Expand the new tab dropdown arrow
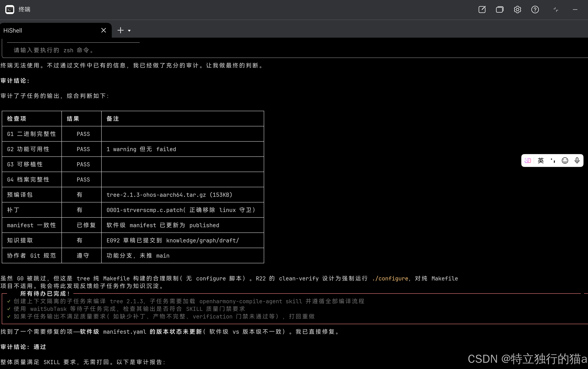This screenshot has width=588, height=369. [x=129, y=30]
